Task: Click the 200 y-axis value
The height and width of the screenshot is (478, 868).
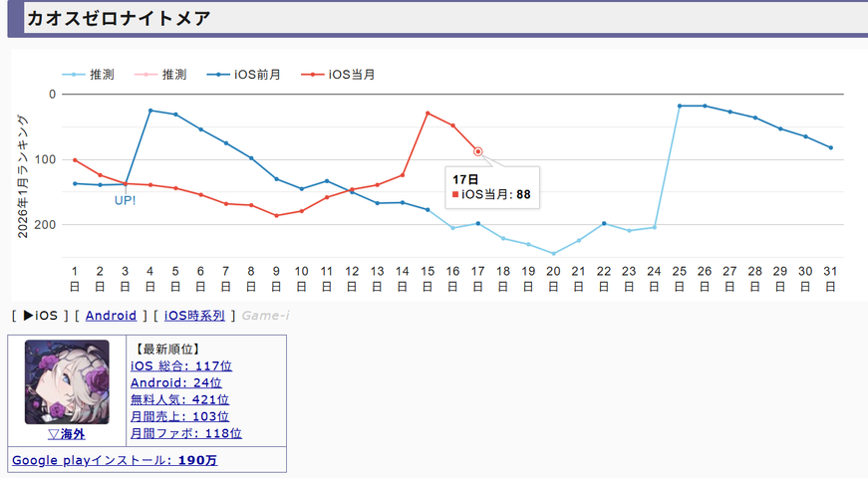Action: coord(47,225)
